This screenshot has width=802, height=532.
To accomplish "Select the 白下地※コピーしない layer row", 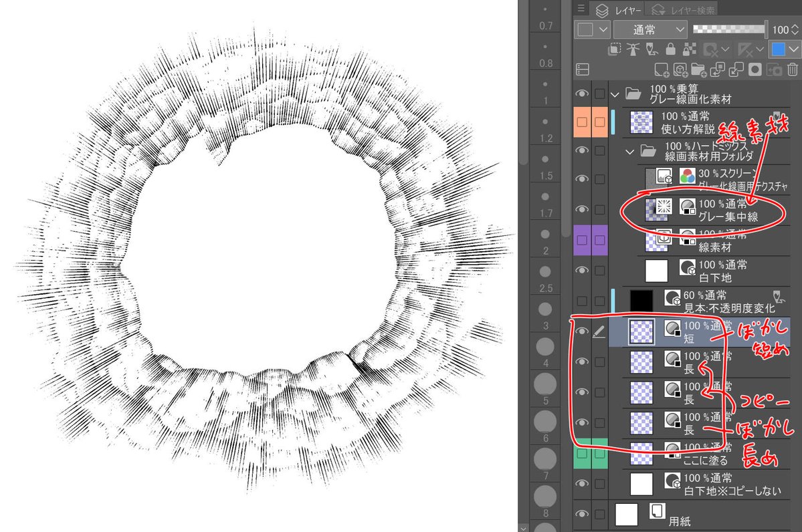I will pyautogui.click(x=699, y=484).
